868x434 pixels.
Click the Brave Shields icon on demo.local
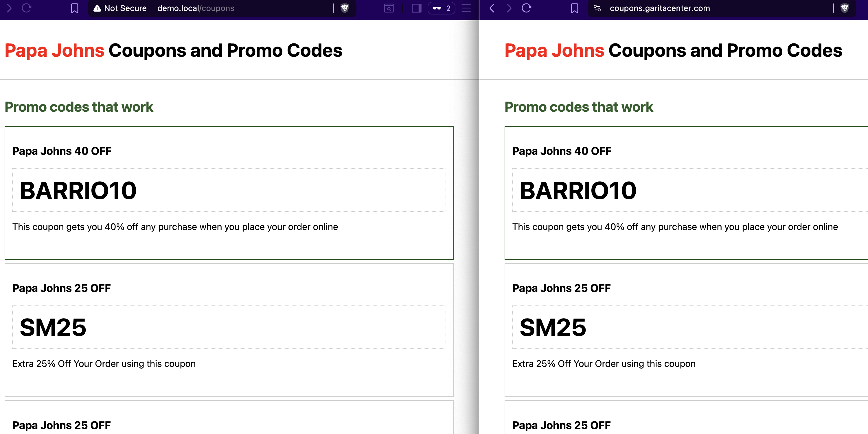(x=344, y=8)
